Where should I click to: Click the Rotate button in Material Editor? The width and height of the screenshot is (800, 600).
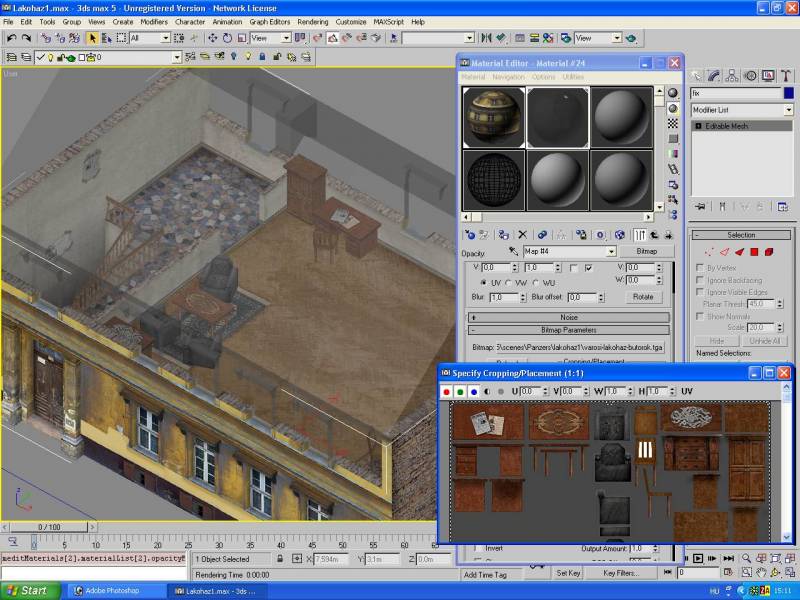pyautogui.click(x=643, y=297)
